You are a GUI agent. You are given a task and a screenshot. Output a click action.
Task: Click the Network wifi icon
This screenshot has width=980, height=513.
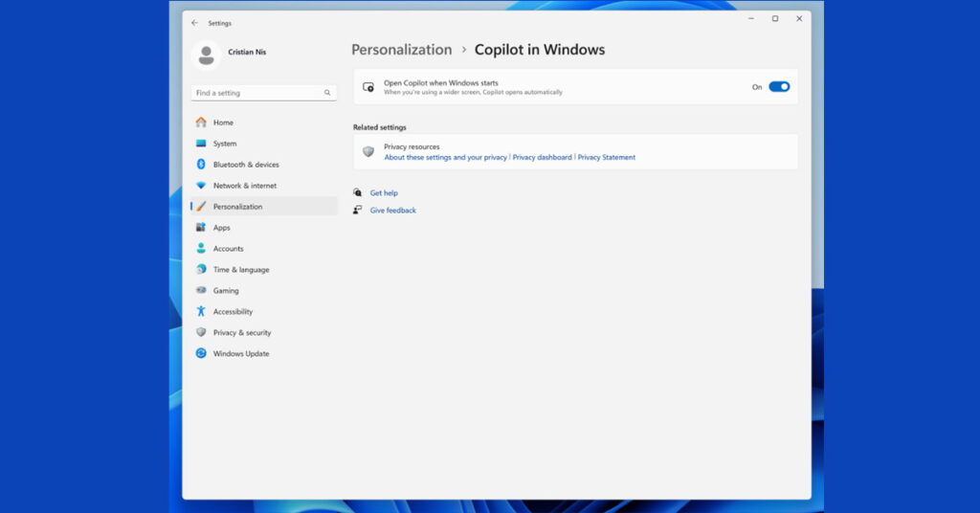pyautogui.click(x=201, y=185)
